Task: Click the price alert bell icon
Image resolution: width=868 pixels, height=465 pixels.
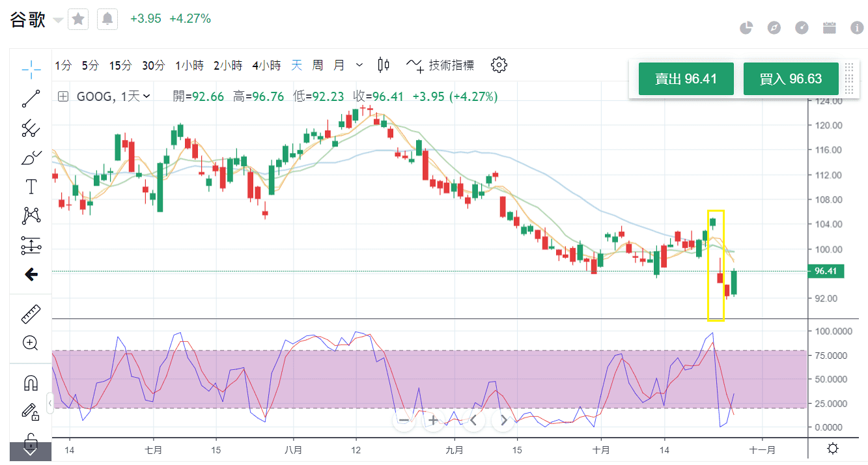Action: coord(107,20)
